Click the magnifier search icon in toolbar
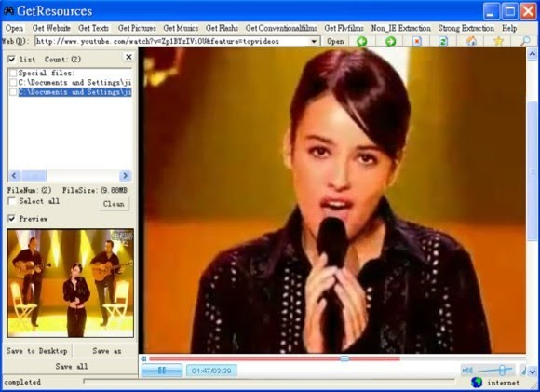Viewport: 540px width, 392px height. 525,41
